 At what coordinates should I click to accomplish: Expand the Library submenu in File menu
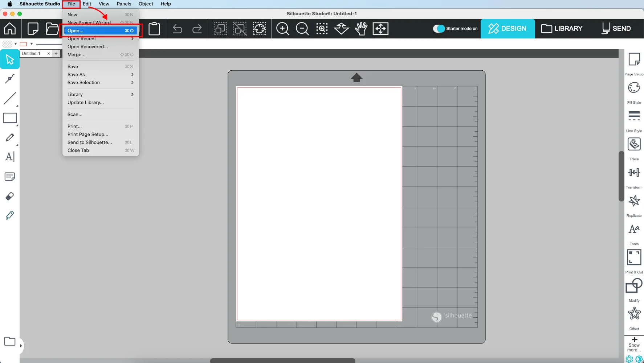101,95
